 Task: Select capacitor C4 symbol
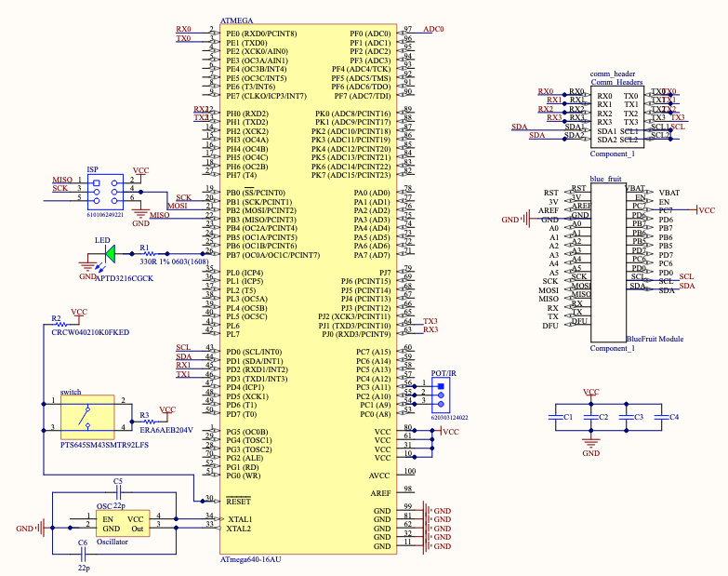[661, 418]
